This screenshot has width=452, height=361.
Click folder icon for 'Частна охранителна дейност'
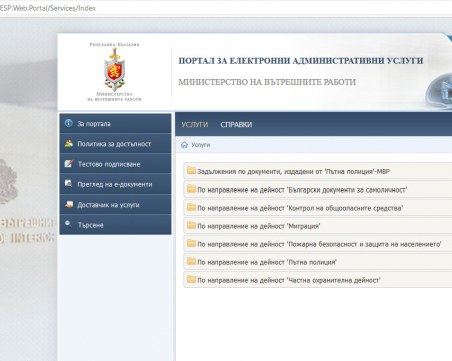click(x=191, y=279)
